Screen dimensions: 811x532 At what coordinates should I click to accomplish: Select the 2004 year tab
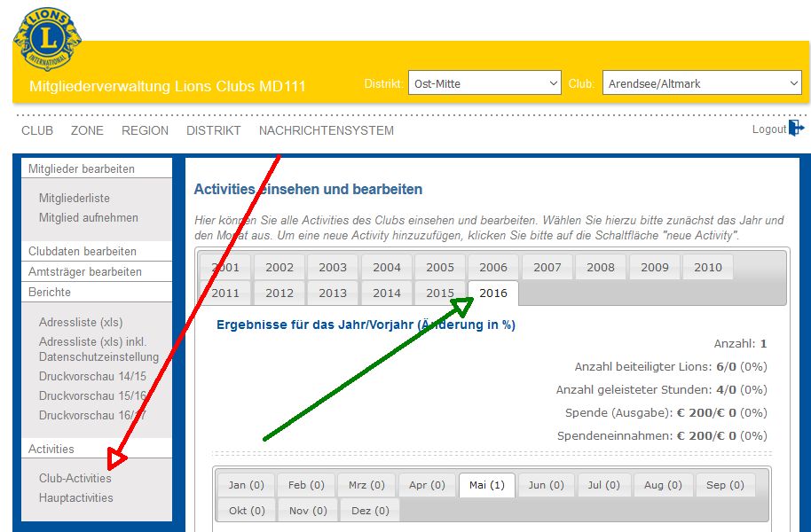point(387,267)
